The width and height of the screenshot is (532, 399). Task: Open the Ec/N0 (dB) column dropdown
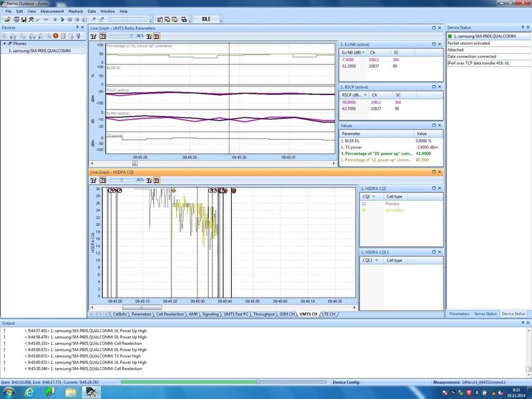363,52
